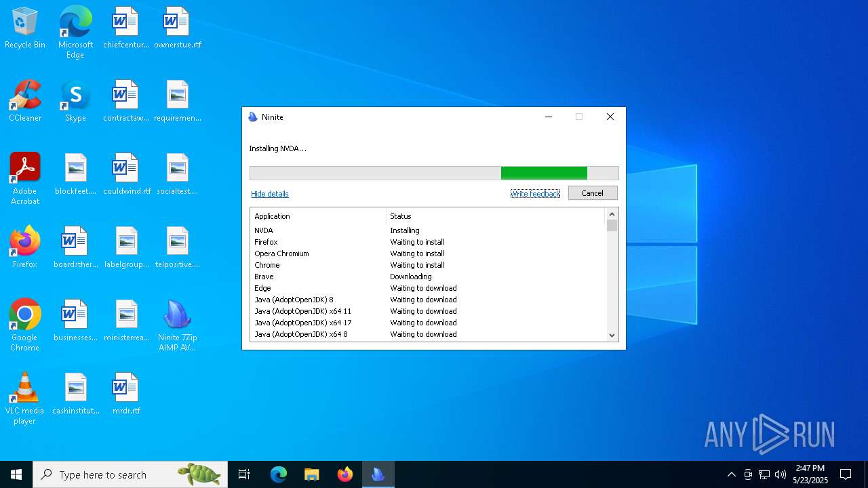Open the Recycle Bin desktop icon
Viewport: 868px width, 488px height.
tap(25, 28)
